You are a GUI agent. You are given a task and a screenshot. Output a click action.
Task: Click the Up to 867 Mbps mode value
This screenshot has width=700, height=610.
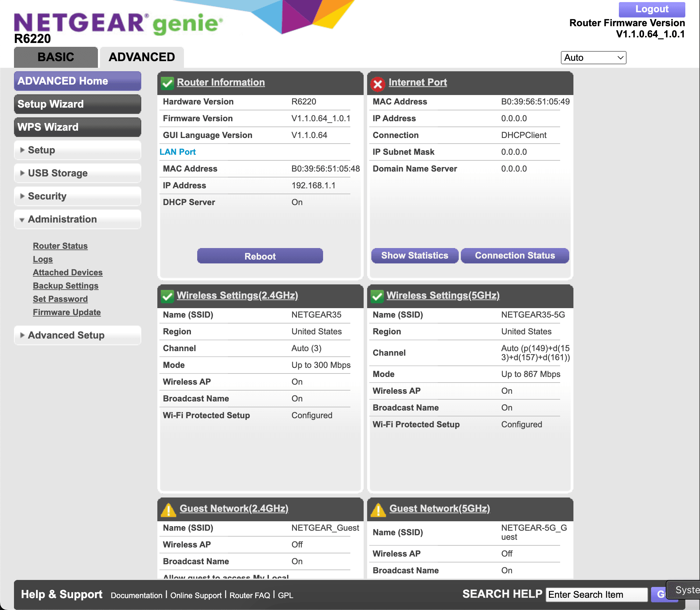pyautogui.click(x=531, y=374)
